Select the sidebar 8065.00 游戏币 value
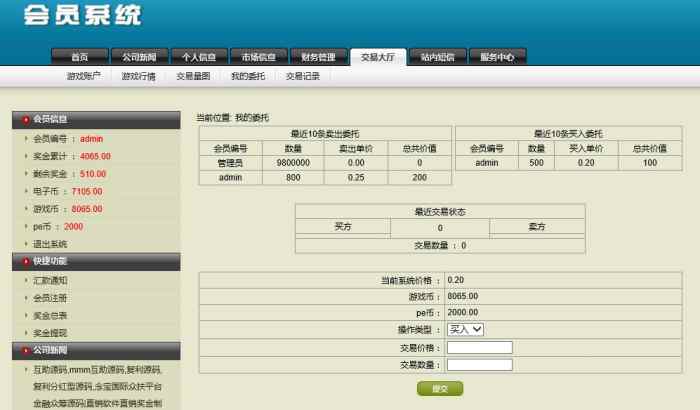This screenshot has height=410, width=700. coord(87,209)
